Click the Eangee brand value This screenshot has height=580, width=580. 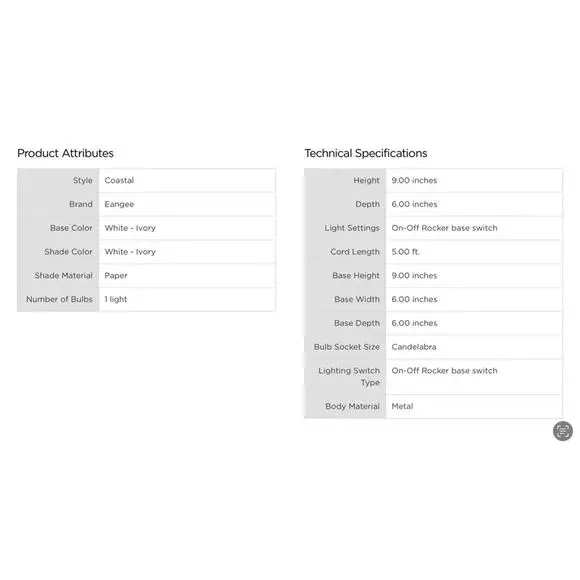point(119,205)
